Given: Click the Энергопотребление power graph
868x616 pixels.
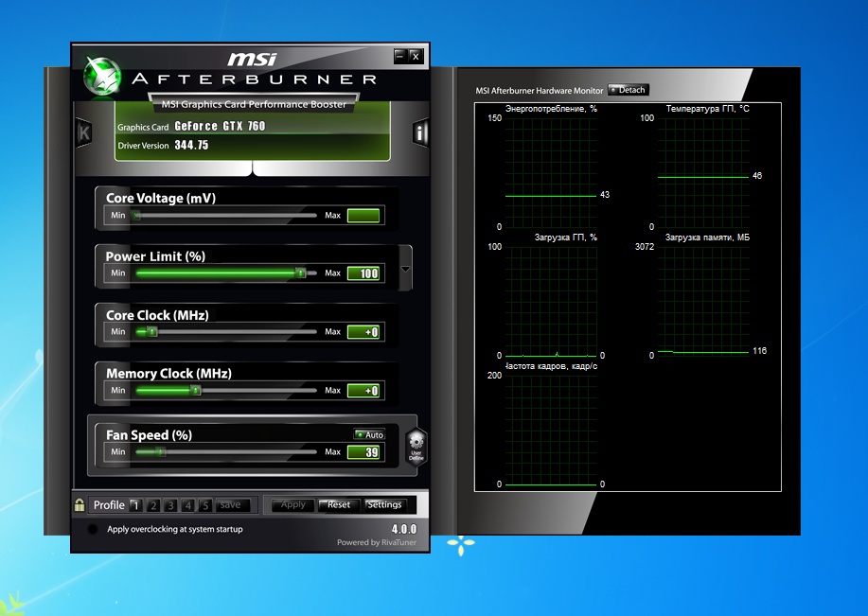Looking at the screenshot, I should coord(551,172).
